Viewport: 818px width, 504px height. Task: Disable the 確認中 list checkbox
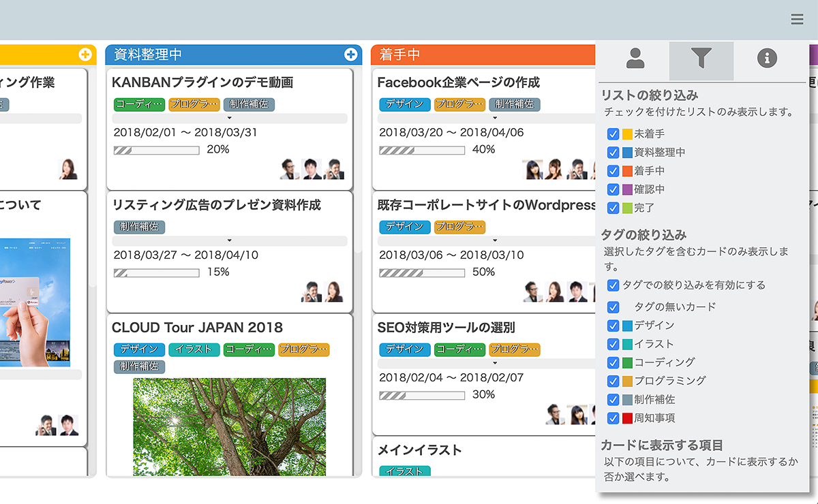[x=613, y=189]
